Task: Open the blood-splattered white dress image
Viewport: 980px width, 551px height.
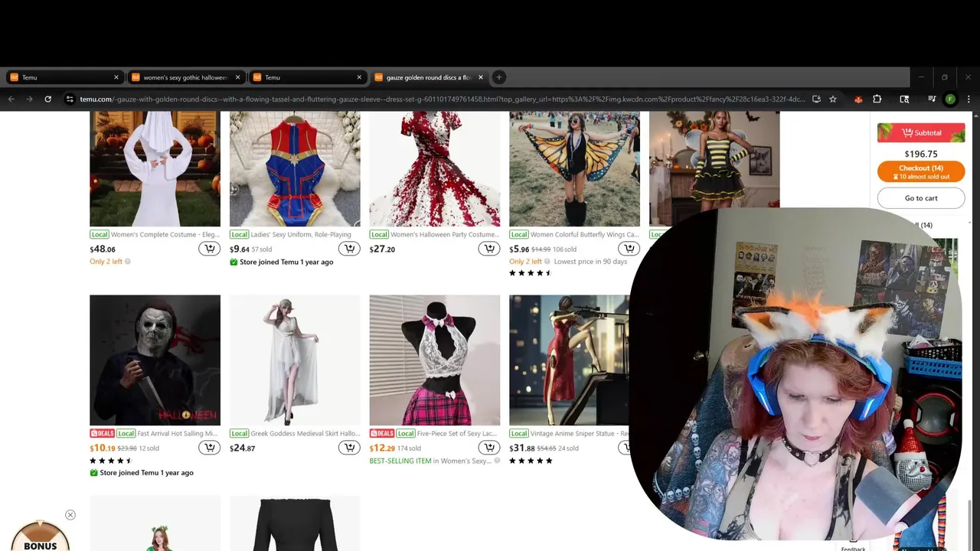Action: click(435, 168)
